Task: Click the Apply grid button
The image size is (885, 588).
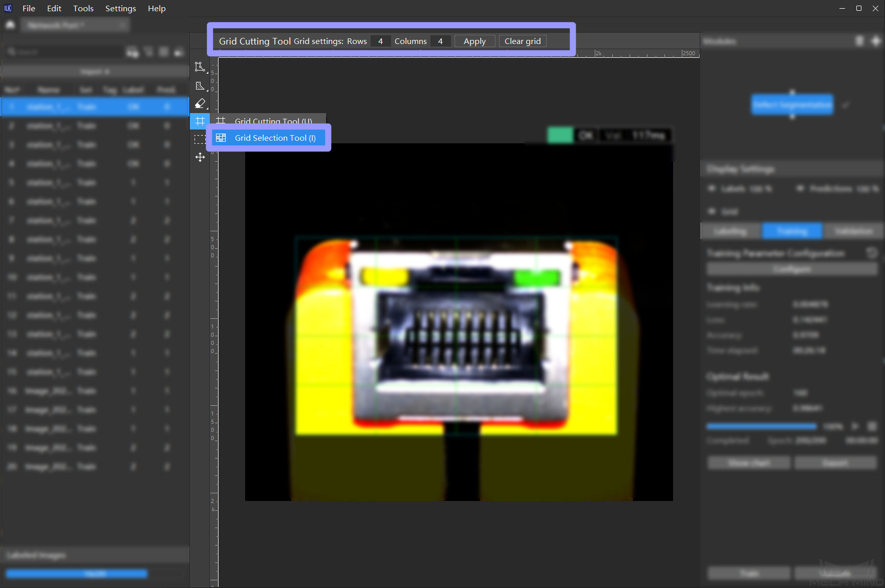Action: point(474,41)
